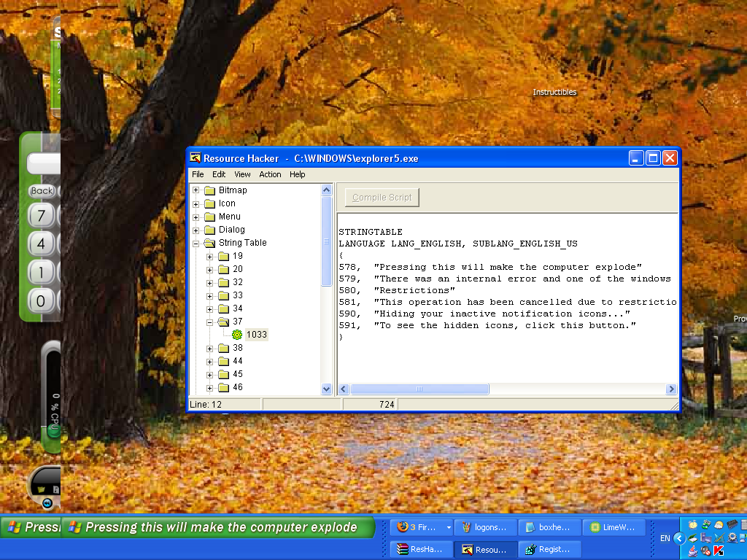Screen dimensions: 747x560
Task: Select the 1033 resource gear icon
Action: [x=237, y=335]
